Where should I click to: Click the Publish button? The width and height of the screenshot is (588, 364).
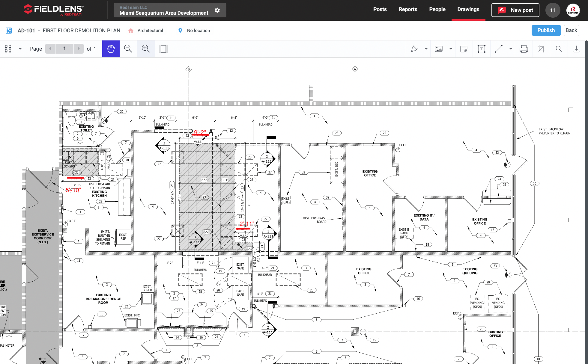click(x=546, y=30)
